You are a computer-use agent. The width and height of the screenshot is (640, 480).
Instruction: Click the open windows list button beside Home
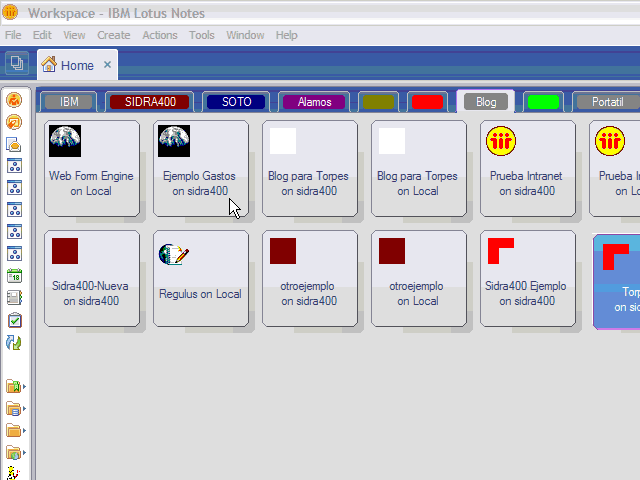(17, 63)
